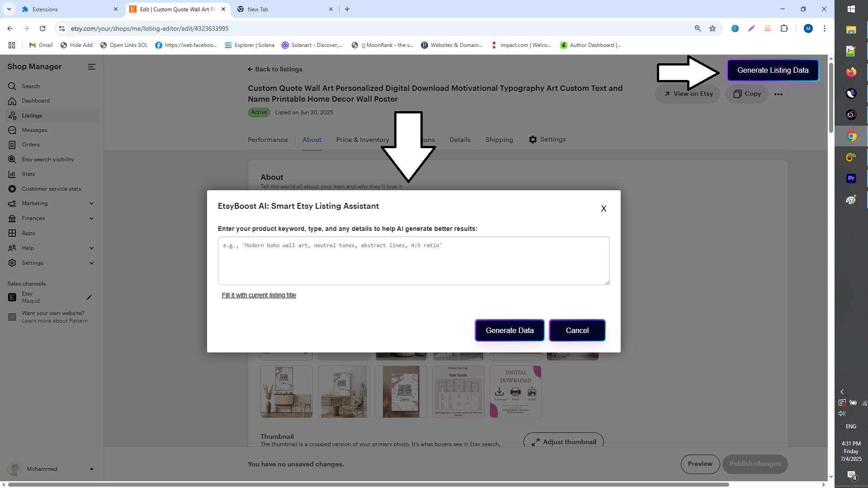Bookmark this page with star icon
This screenshot has width=868, height=488.
[712, 28]
